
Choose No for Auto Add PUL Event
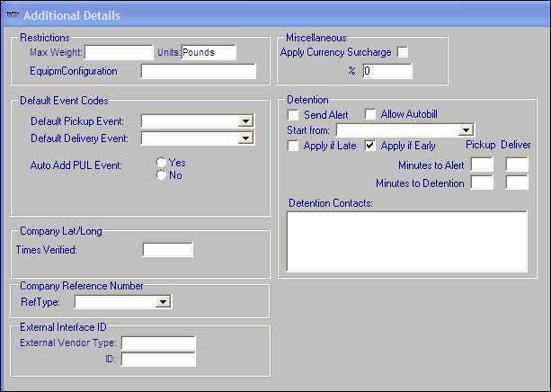coord(162,175)
